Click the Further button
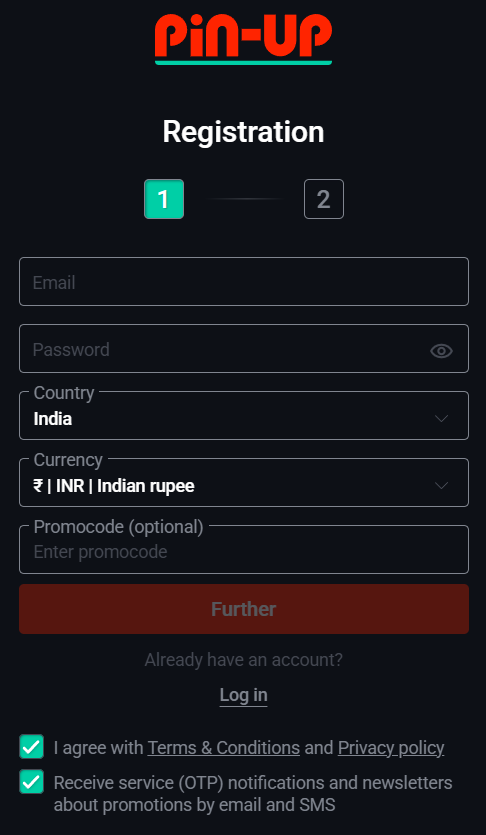486x835 pixels. tap(244, 609)
